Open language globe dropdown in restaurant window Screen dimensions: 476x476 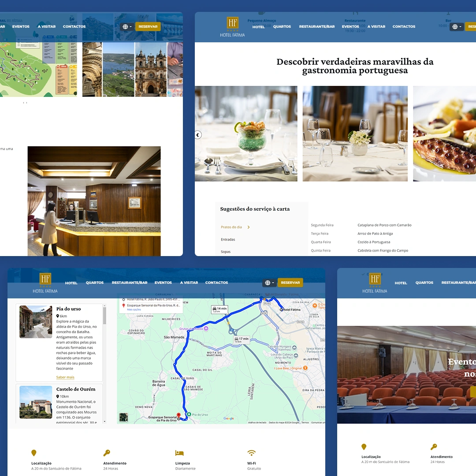[457, 27]
